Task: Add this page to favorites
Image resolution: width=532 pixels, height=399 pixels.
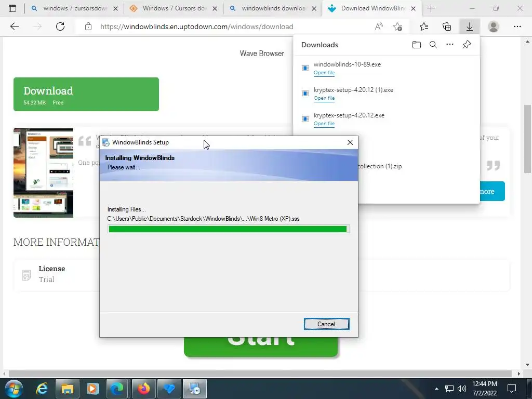Action: click(397, 26)
